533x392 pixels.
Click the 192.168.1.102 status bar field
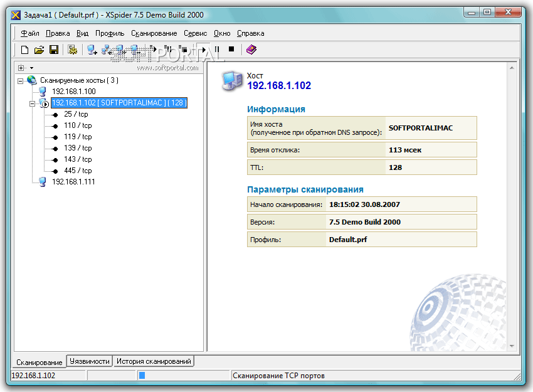click(48, 375)
